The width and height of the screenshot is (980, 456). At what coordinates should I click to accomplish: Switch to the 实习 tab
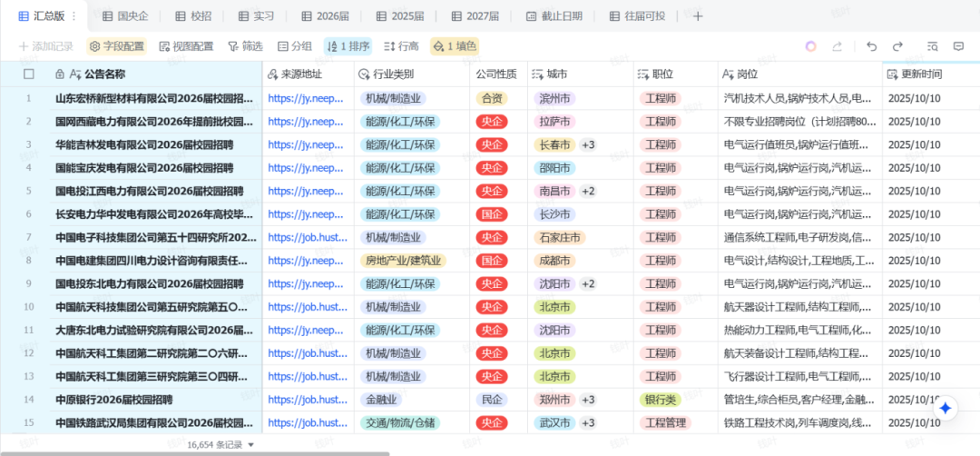pyautogui.click(x=256, y=16)
